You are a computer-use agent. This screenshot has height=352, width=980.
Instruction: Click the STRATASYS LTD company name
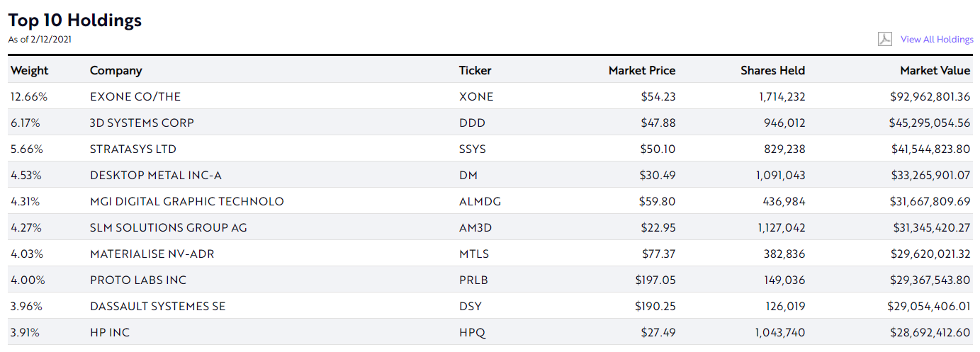pyautogui.click(x=133, y=149)
